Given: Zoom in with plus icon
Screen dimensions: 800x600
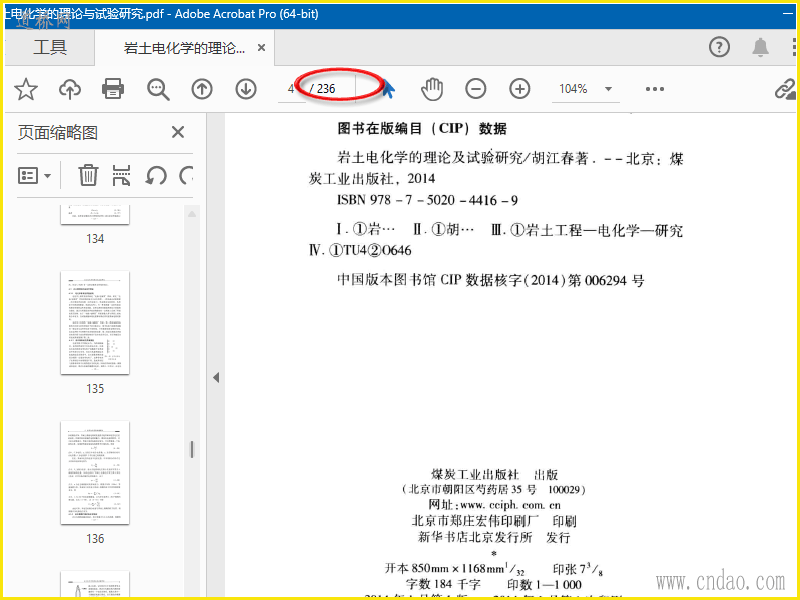Looking at the screenshot, I should 519,89.
